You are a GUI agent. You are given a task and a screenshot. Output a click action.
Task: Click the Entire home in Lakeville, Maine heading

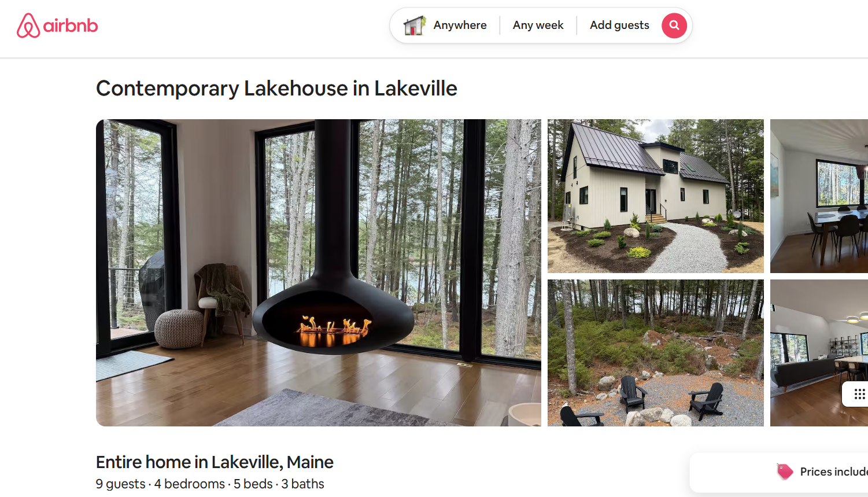tap(215, 462)
